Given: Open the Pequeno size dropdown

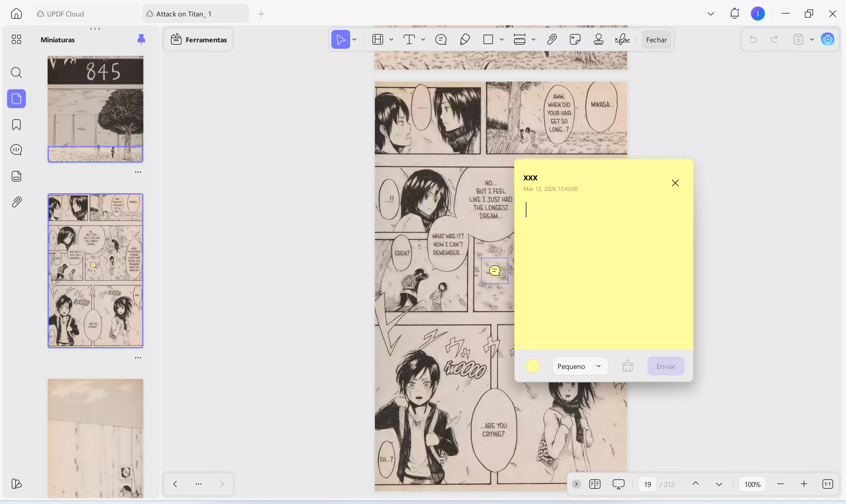Looking at the screenshot, I should point(580,366).
